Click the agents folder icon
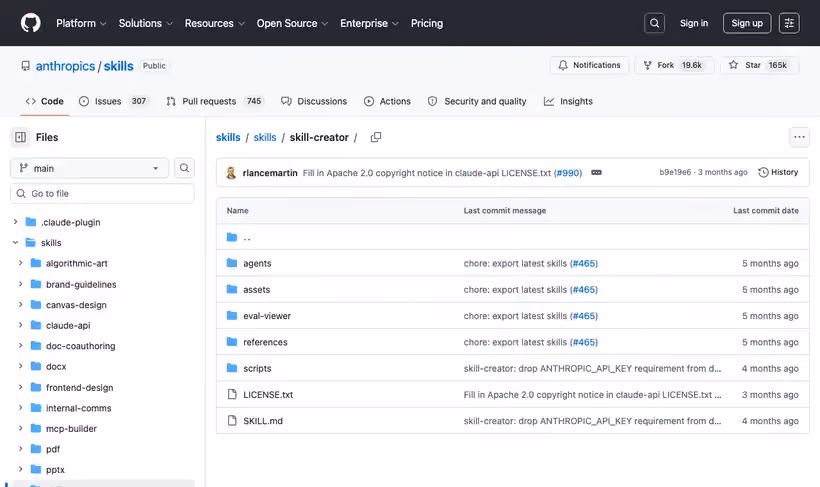 point(232,263)
